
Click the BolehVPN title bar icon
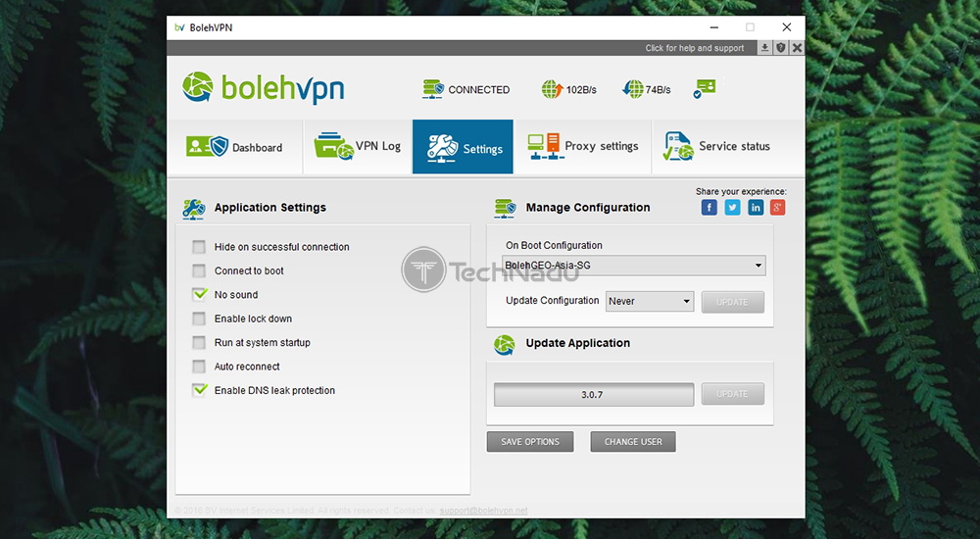point(179,27)
